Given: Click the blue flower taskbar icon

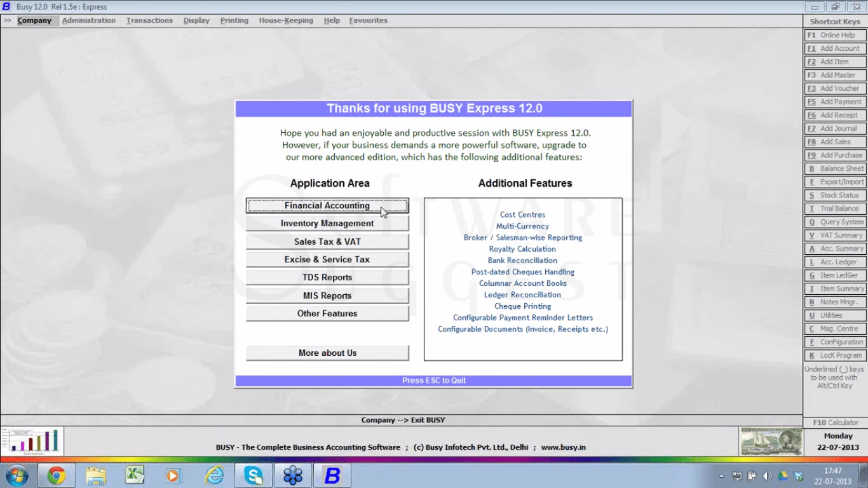Looking at the screenshot, I should coord(292,475).
